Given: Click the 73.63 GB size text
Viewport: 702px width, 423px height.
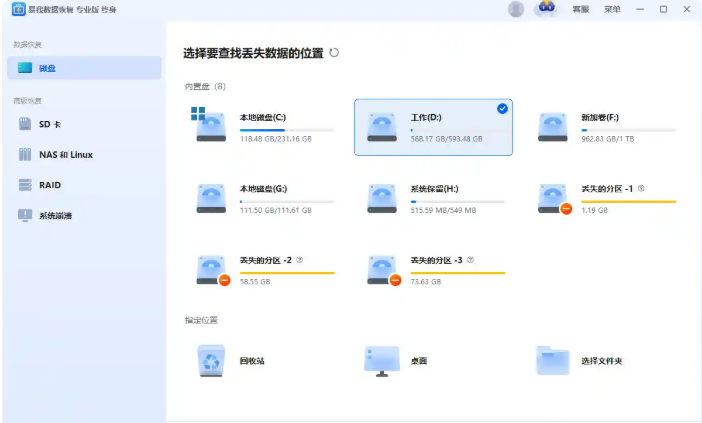Looking at the screenshot, I should tap(426, 282).
